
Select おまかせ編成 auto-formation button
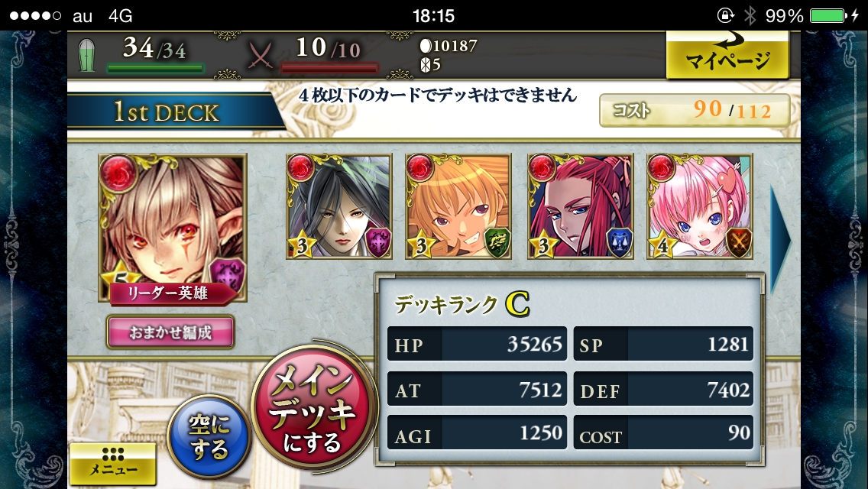[170, 332]
